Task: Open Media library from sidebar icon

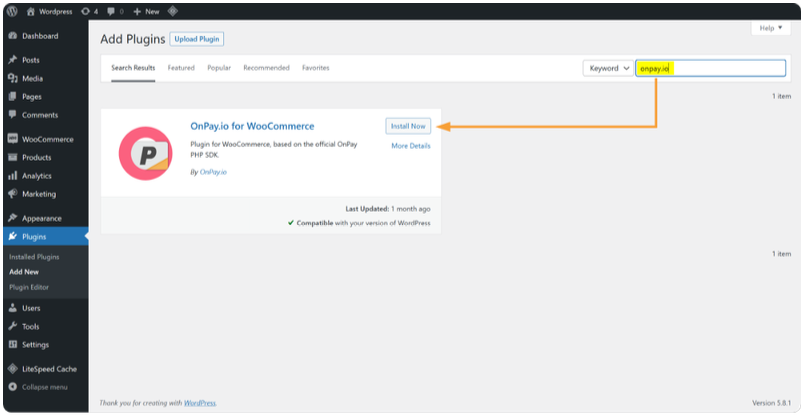Action: coord(13,78)
